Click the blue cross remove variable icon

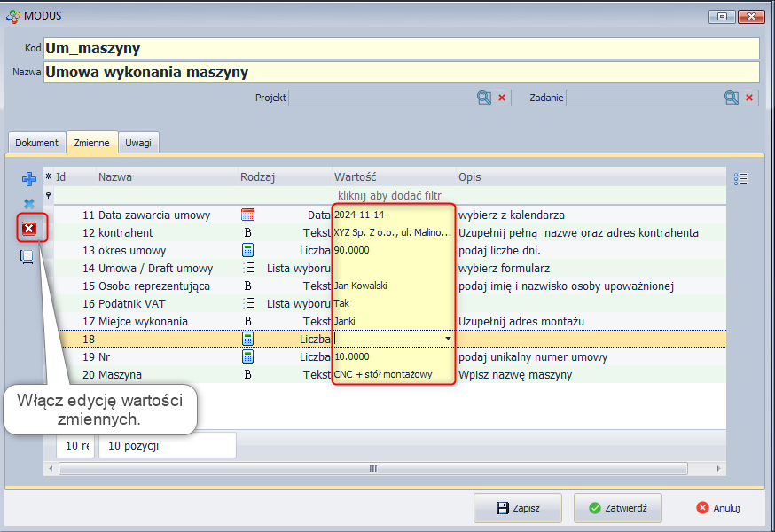click(29, 204)
